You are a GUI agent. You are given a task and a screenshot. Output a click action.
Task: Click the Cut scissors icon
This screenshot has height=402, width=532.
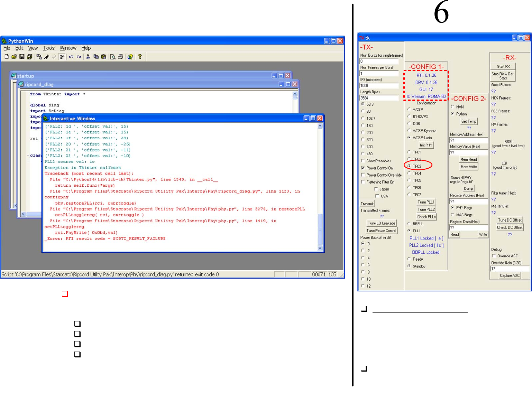click(88, 57)
